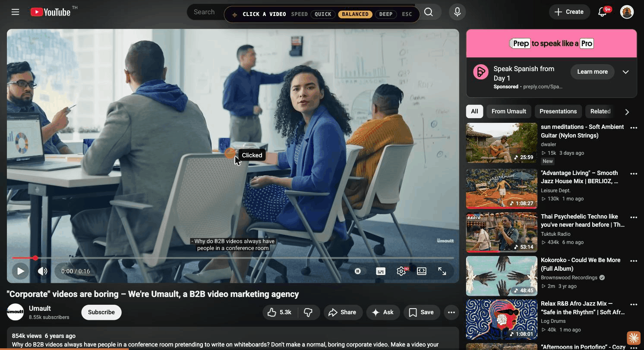Screen dimensions: 644x350
Task: Open Kokoroko Could We Be More thumbnail
Action: click(502, 276)
